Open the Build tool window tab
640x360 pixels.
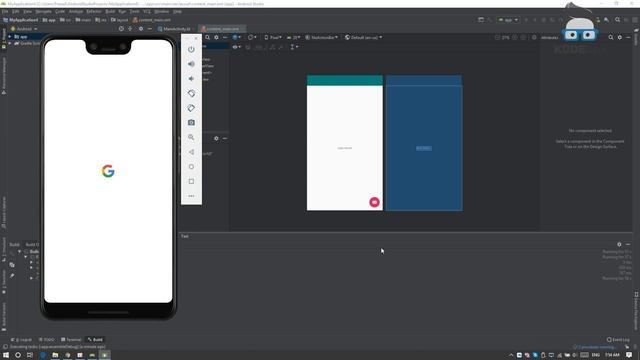[x=96, y=340]
